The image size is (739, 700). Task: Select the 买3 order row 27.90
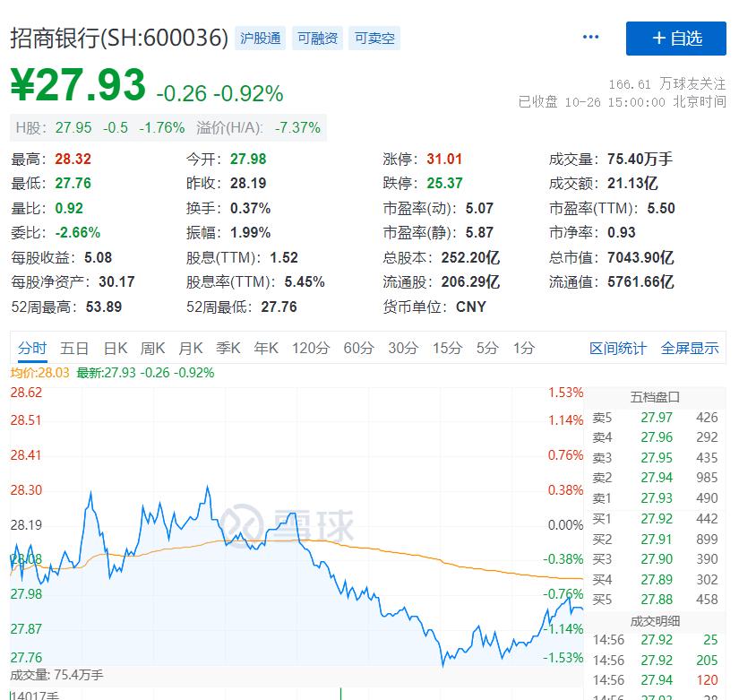click(x=655, y=559)
